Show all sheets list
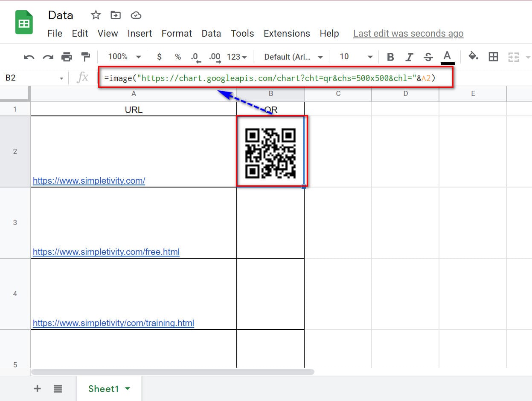Image resolution: width=532 pixels, height=401 pixels. pos(58,389)
